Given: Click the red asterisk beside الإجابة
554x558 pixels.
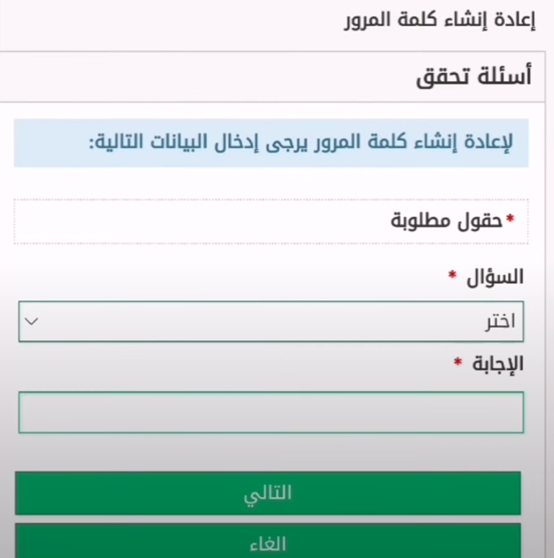Looking at the screenshot, I should (458, 362).
